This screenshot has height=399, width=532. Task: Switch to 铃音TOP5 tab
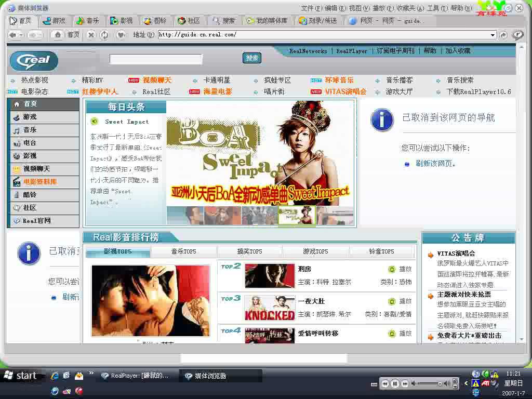pyautogui.click(x=381, y=251)
